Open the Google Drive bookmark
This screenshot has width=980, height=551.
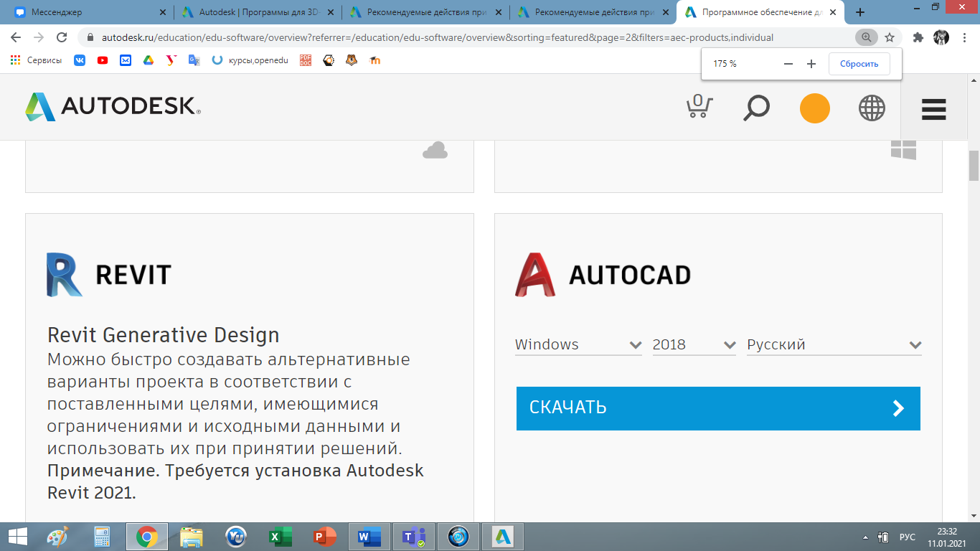coord(149,61)
